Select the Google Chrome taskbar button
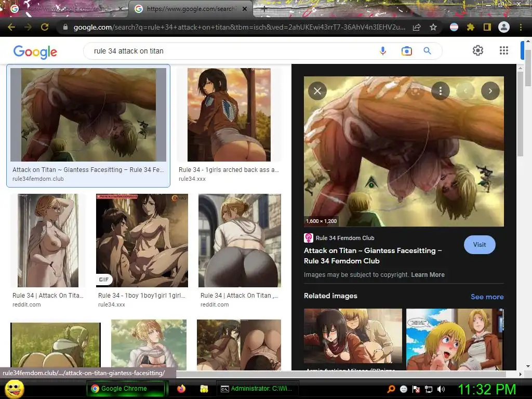Screen dimensions: 532x399 point(127,389)
